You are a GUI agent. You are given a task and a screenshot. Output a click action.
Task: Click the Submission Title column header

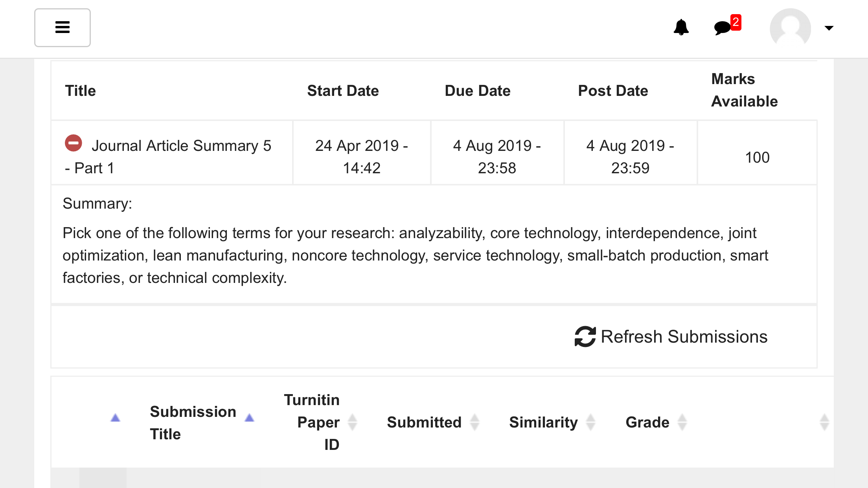[x=193, y=423]
